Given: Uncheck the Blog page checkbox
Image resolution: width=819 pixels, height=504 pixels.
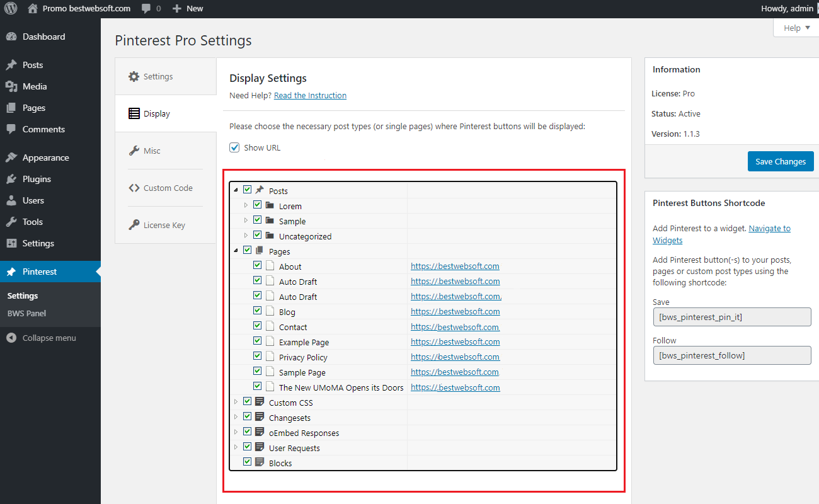Looking at the screenshot, I should (x=257, y=311).
